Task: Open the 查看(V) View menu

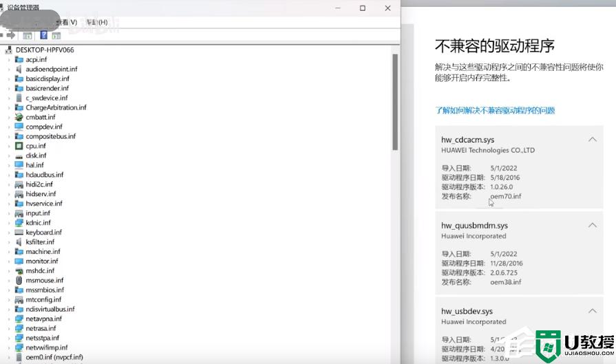Action: pyautogui.click(x=66, y=22)
